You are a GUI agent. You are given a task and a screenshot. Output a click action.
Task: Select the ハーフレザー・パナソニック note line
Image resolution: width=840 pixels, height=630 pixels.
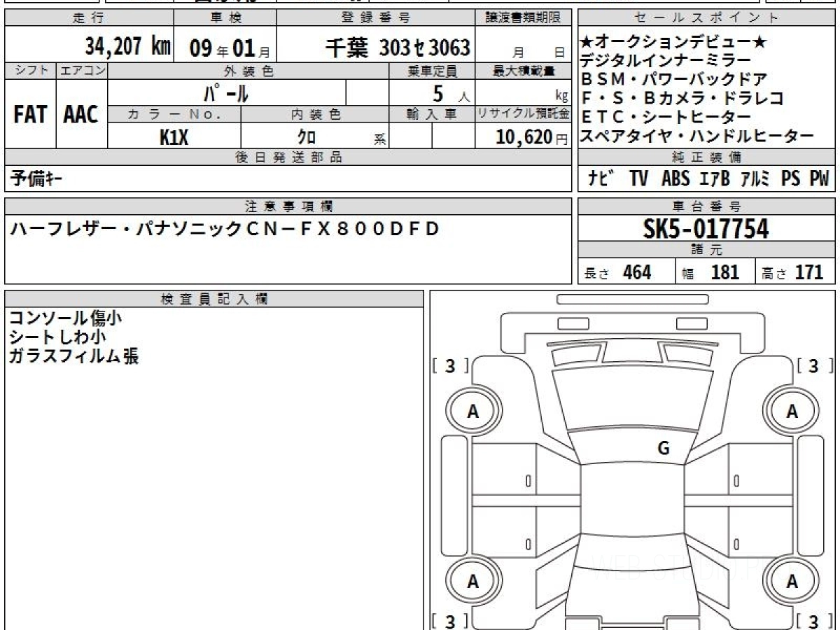coord(224,228)
